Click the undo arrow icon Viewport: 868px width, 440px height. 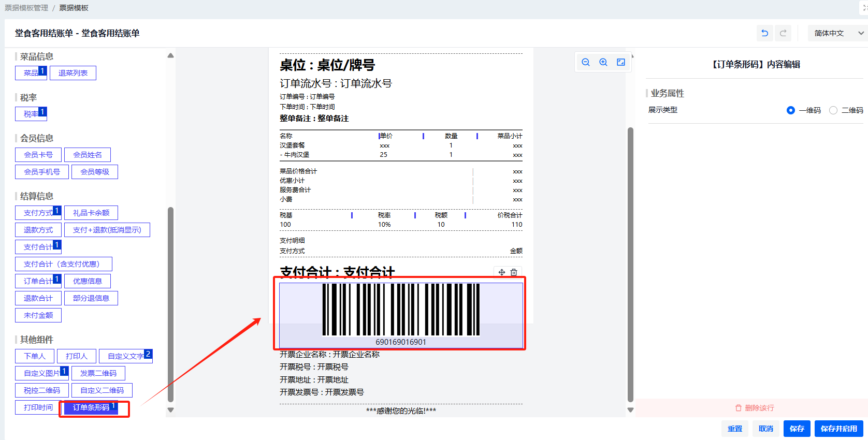(764, 33)
